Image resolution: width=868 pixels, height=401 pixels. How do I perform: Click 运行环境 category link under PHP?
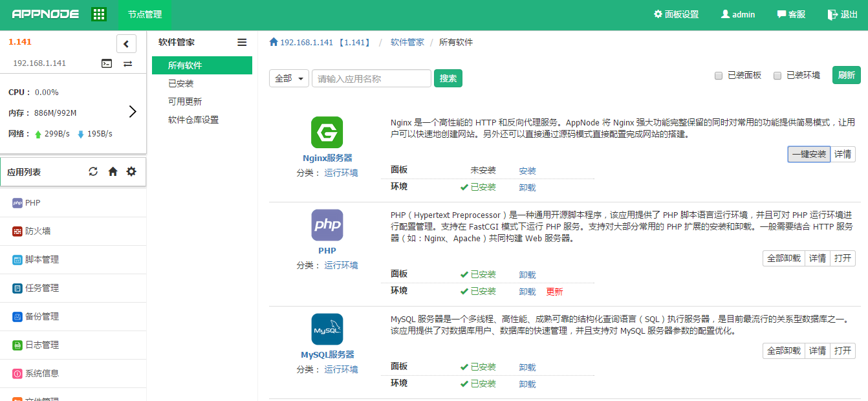pyautogui.click(x=341, y=265)
